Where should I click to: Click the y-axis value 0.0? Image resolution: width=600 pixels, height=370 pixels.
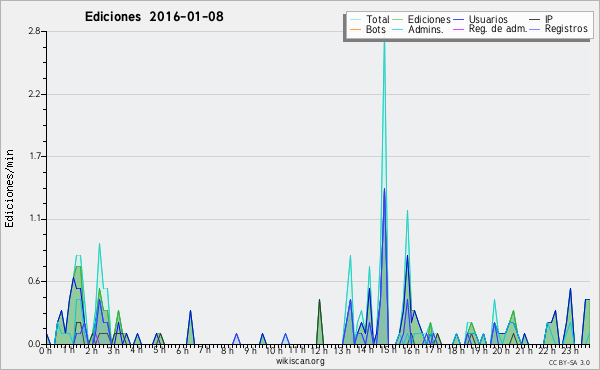point(34,344)
